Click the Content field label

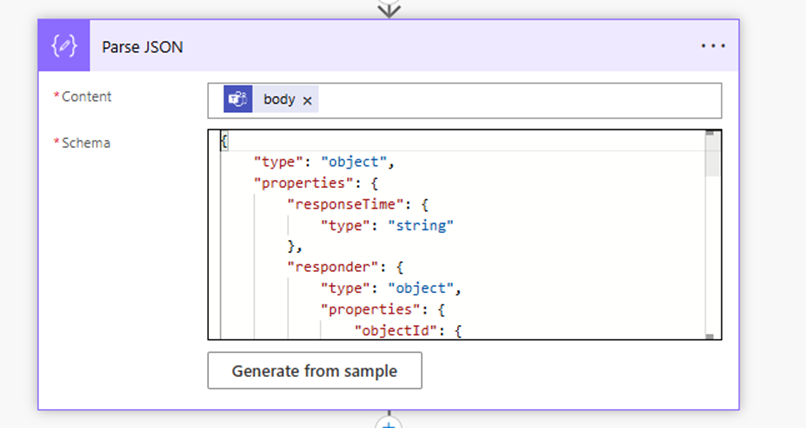click(83, 97)
